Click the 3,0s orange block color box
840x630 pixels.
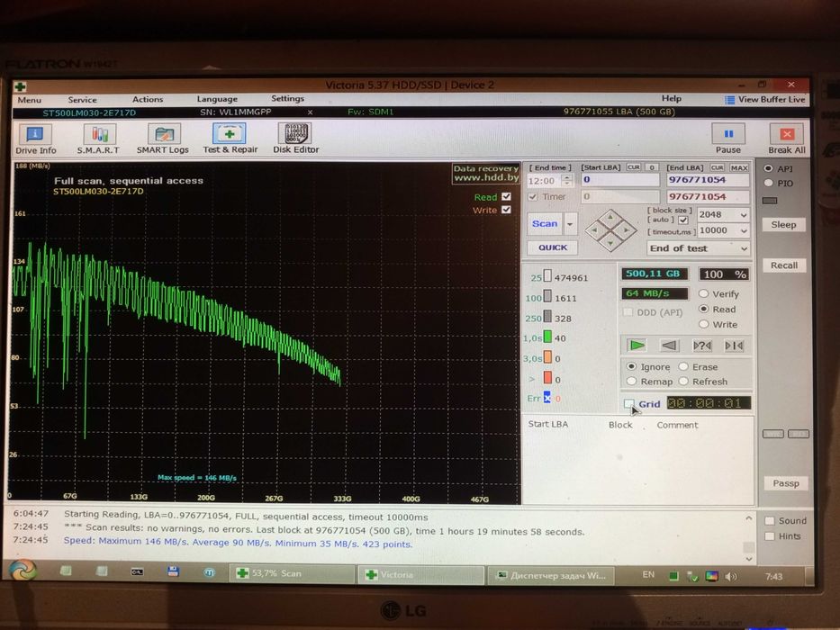coord(547,356)
